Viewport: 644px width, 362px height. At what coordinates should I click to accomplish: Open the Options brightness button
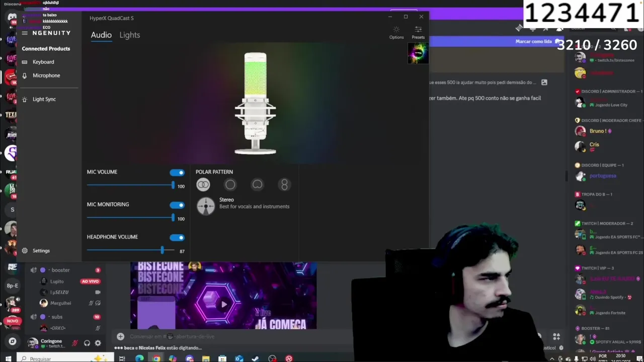click(x=396, y=32)
